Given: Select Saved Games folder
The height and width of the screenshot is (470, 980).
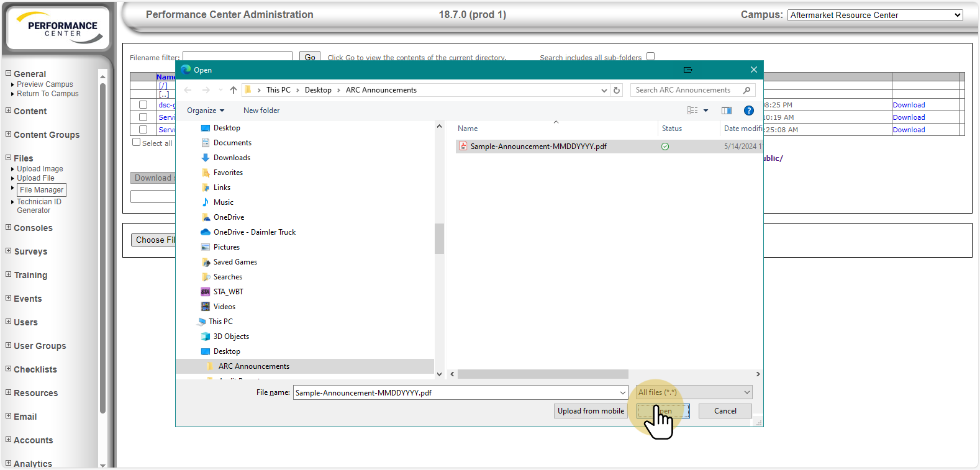Looking at the screenshot, I should tap(235, 262).
